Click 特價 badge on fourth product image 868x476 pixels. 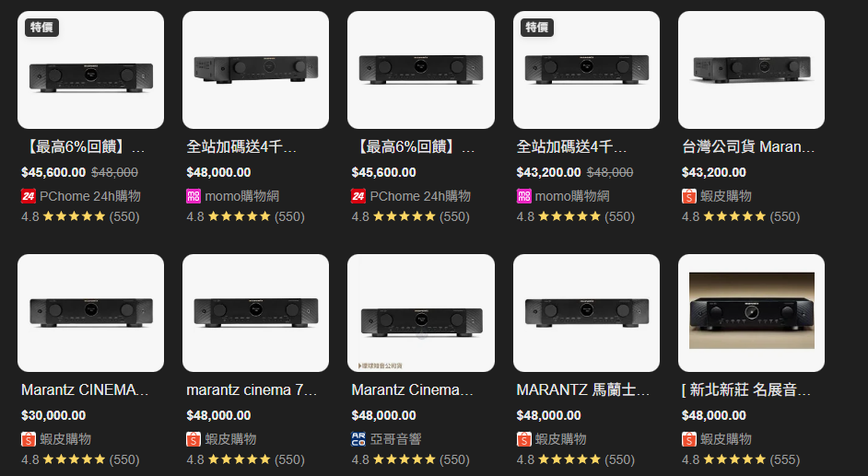(x=537, y=27)
